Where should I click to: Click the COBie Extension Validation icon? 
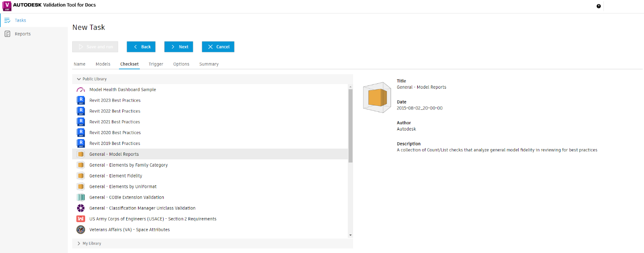[x=81, y=197]
